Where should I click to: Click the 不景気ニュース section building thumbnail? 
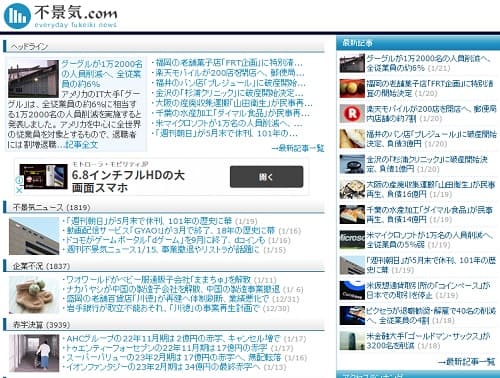point(34,236)
